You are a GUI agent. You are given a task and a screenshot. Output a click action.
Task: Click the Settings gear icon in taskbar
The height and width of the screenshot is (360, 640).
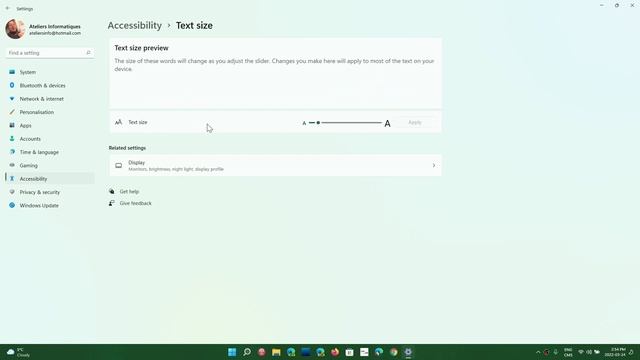(408, 352)
